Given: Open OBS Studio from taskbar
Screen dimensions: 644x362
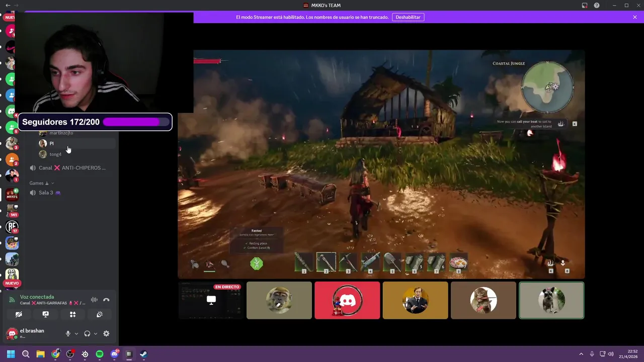Looking at the screenshot, I should [70, 354].
